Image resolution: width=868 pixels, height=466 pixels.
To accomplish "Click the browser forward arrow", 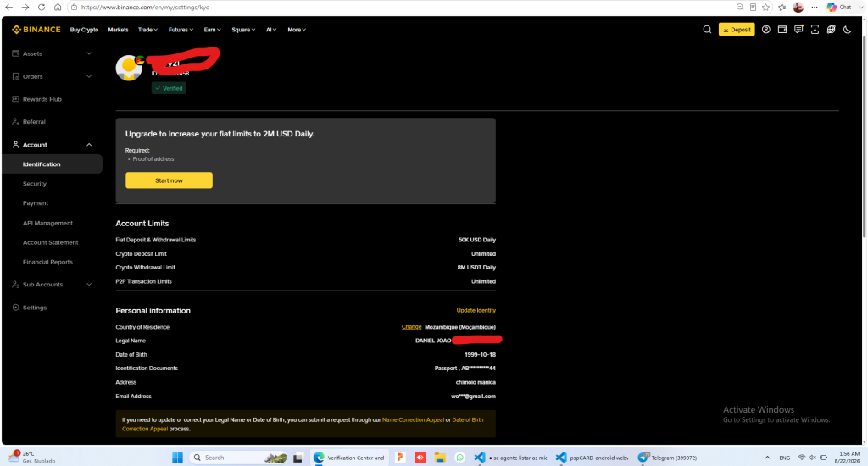I will tap(25, 7).
